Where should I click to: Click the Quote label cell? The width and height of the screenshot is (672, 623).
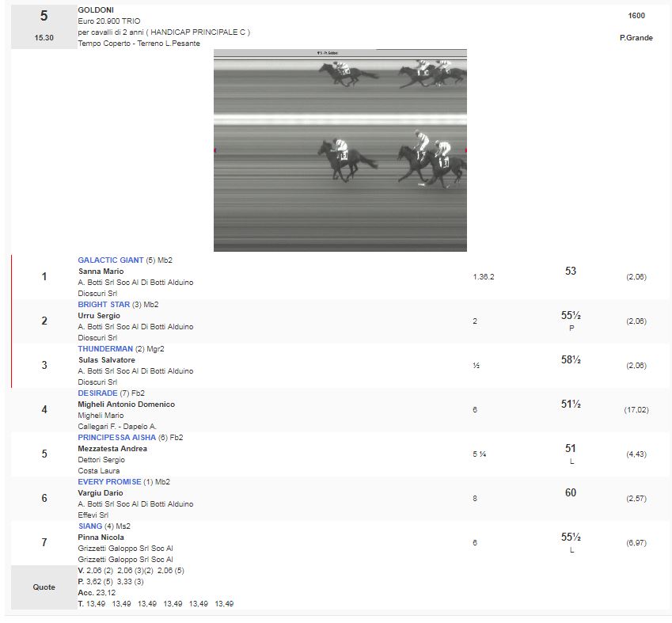[x=44, y=587]
